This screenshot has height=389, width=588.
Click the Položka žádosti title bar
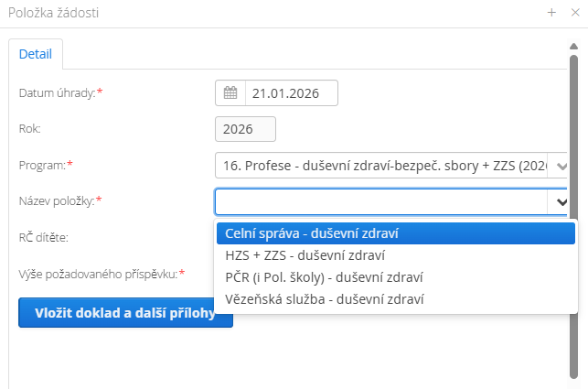click(x=274, y=13)
